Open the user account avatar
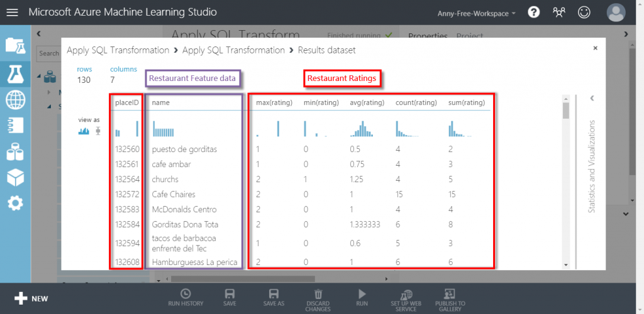 click(x=616, y=13)
